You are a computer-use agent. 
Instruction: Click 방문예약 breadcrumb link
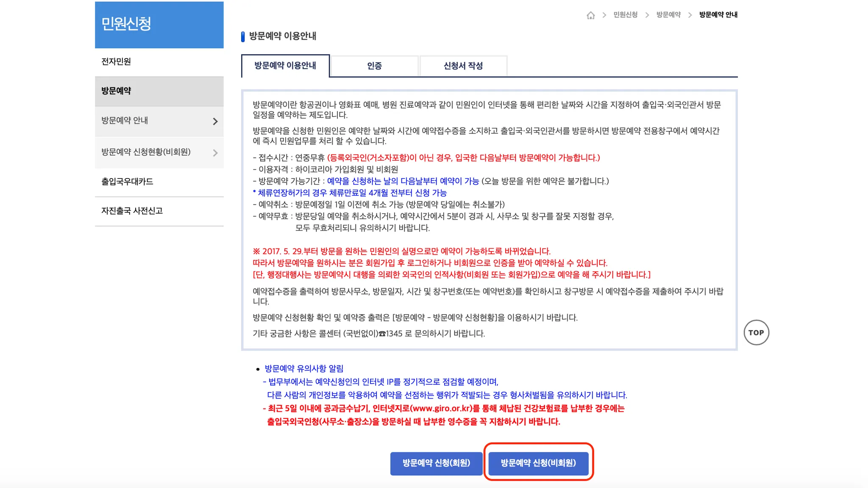point(668,15)
